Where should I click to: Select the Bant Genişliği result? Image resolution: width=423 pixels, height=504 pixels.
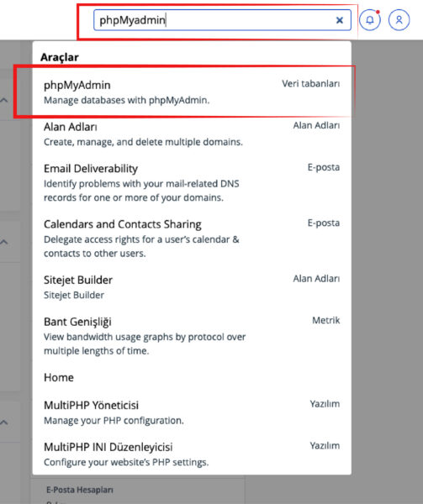pyautogui.click(x=192, y=336)
